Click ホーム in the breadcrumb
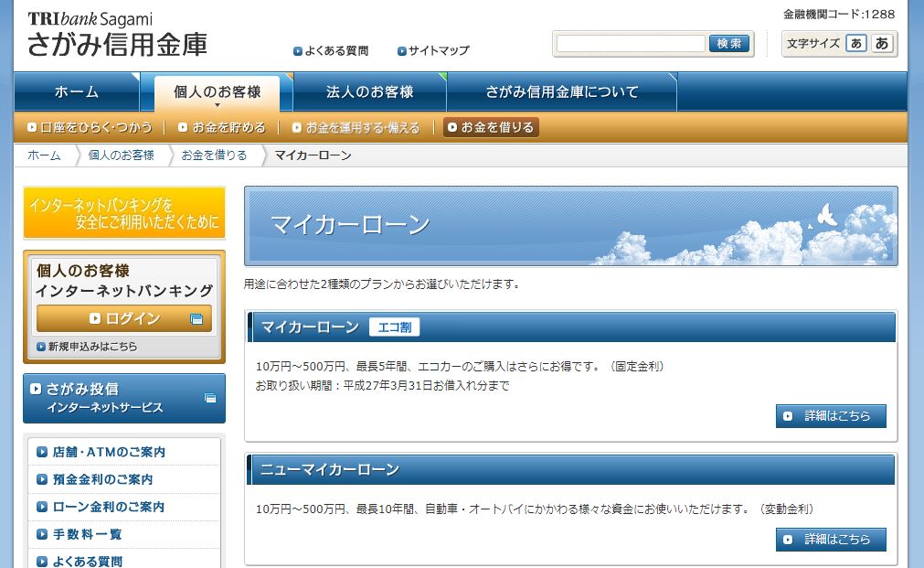The image size is (924, 568). pos(44,155)
